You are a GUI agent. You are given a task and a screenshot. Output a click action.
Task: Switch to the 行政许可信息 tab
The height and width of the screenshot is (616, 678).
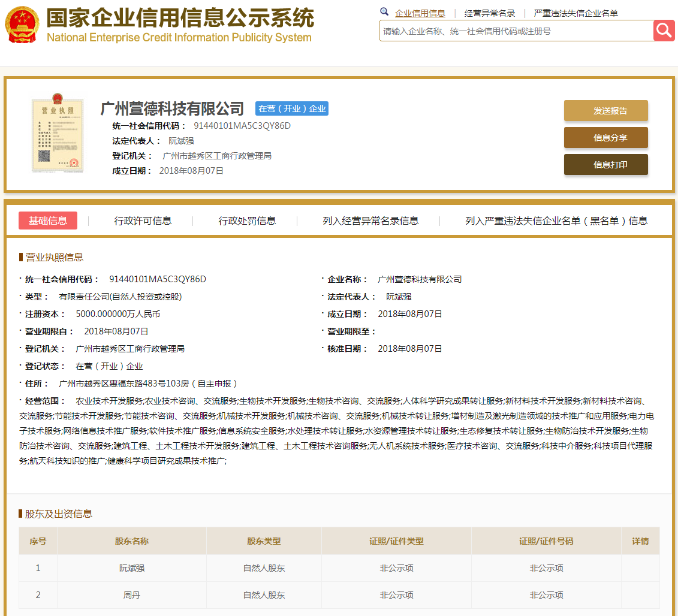tap(143, 221)
